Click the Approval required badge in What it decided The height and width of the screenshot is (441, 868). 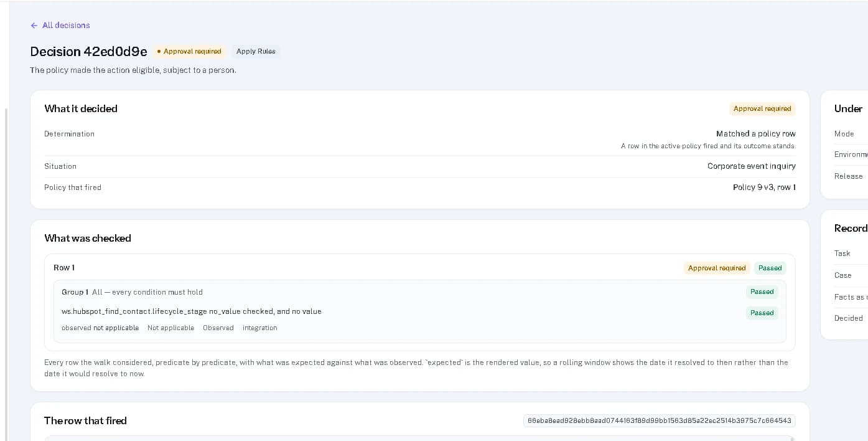click(x=762, y=108)
